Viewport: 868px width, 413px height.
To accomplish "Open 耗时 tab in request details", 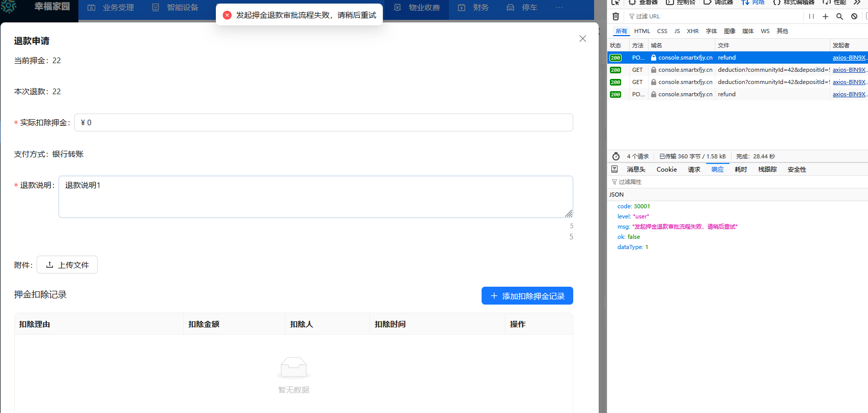I will pyautogui.click(x=741, y=170).
